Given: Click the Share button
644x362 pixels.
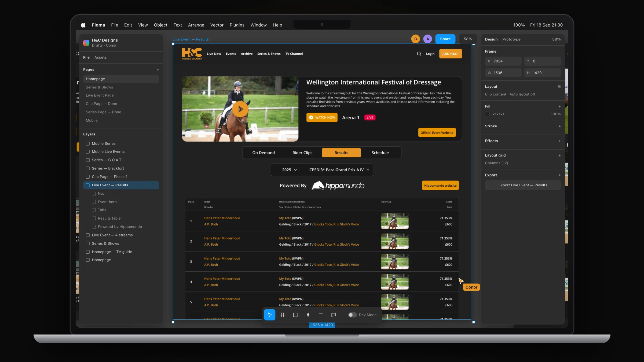Looking at the screenshot, I should [x=445, y=39].
